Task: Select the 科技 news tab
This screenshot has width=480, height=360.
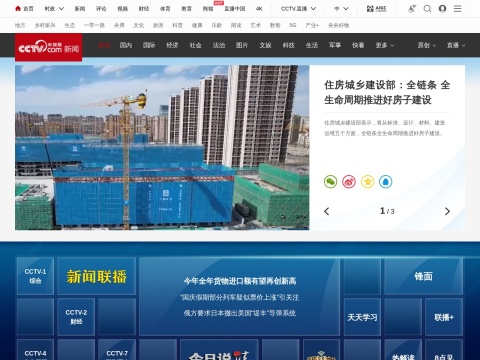Action: point(289,45)
